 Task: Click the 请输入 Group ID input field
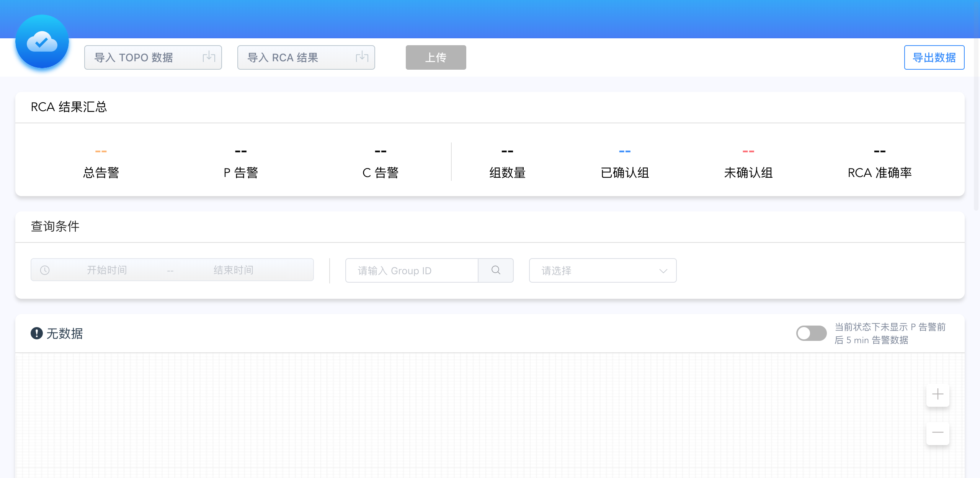(412, 270)
